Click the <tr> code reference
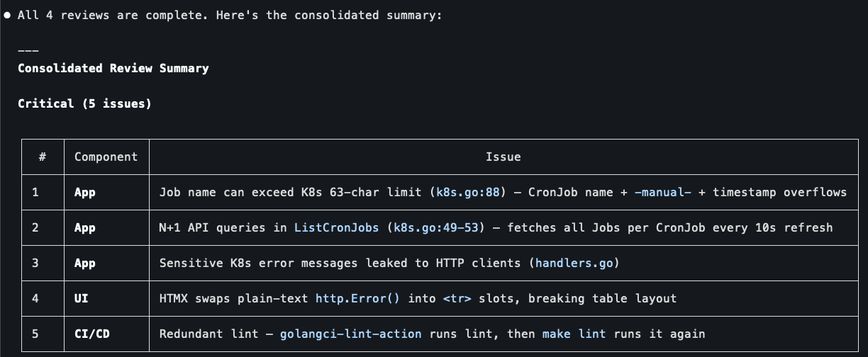Screen dimensions: 868x357 point(457,298)
